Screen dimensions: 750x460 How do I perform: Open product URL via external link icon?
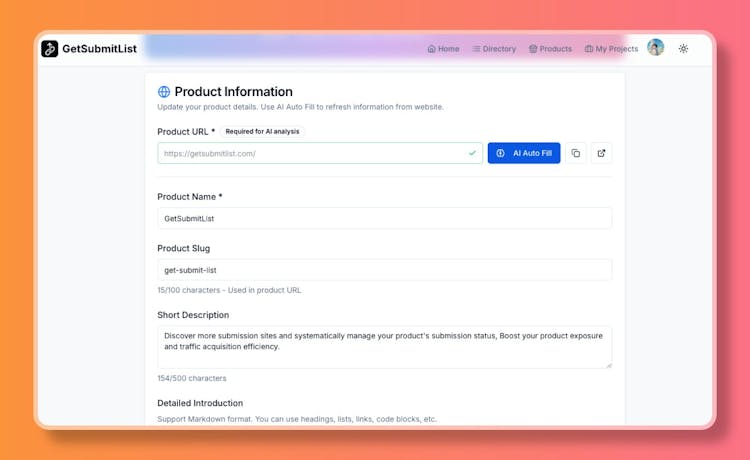601,153
